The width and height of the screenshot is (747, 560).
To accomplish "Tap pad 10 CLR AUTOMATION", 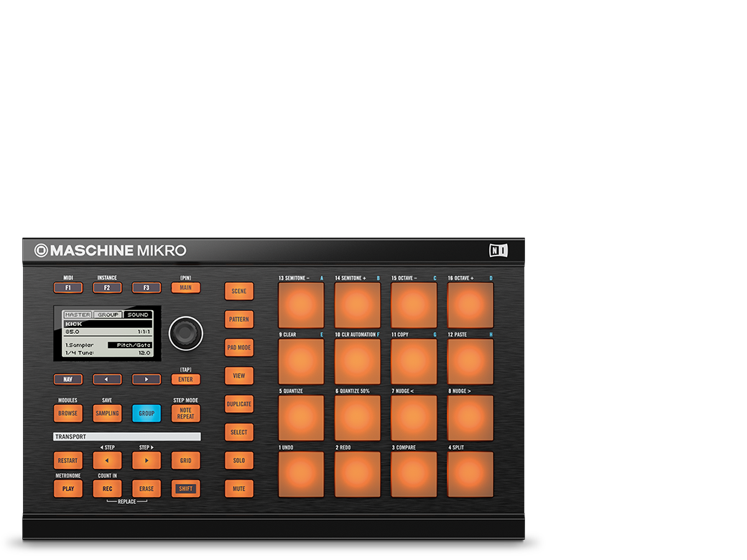I will [357, 361].
